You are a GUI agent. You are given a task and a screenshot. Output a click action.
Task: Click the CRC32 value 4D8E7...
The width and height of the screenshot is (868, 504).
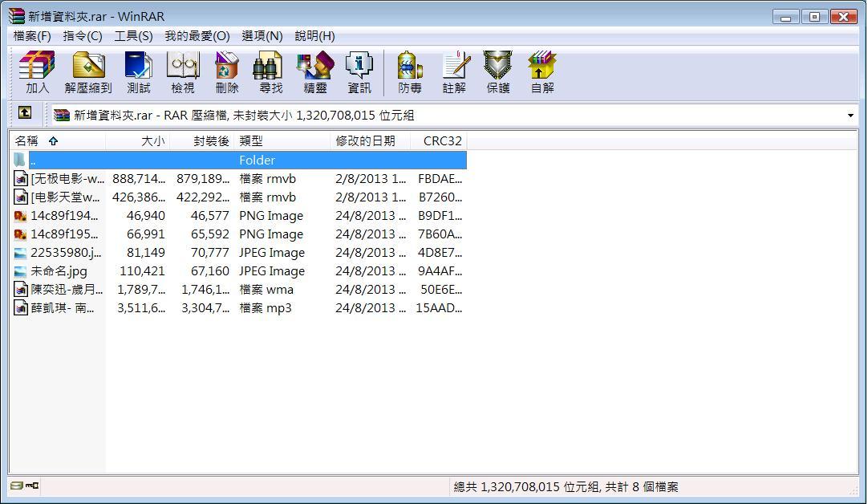pos(440,253)
